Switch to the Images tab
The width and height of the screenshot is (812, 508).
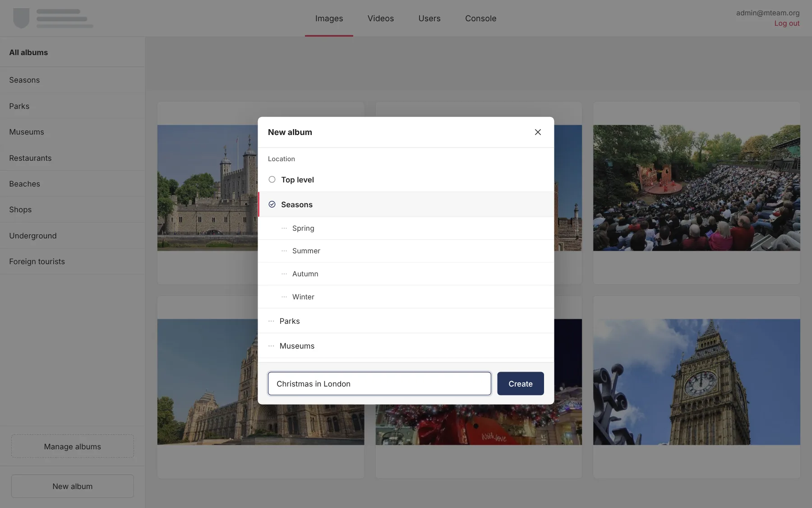coord(329,19)
